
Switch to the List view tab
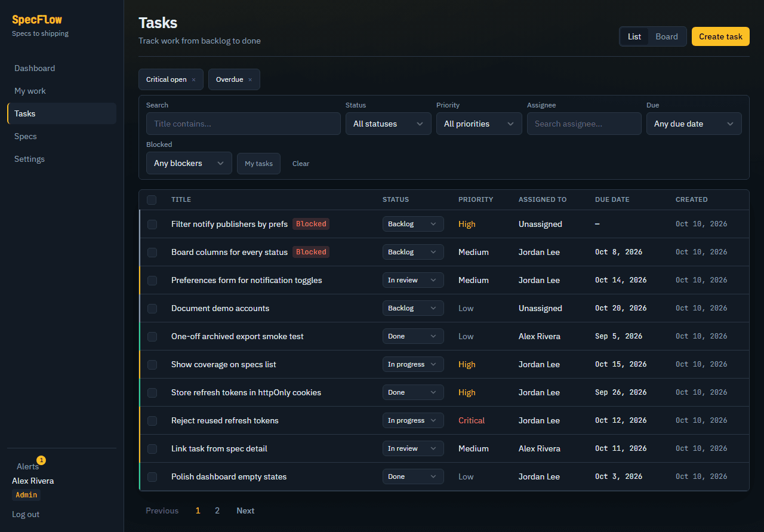click(x=634, y=36)
